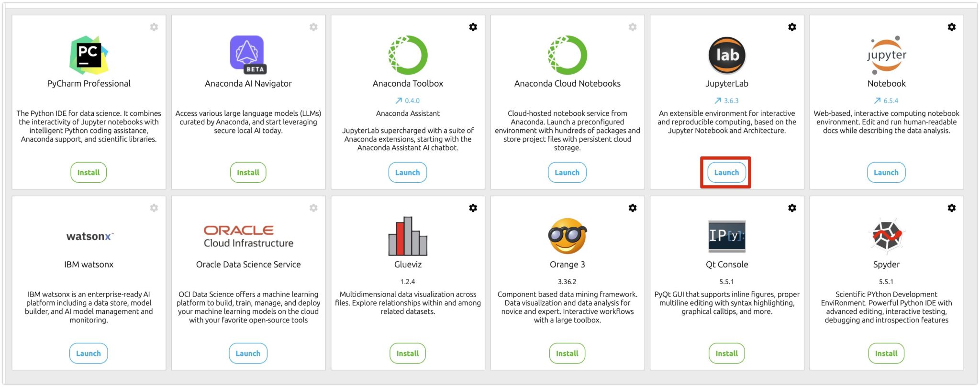
Task: Click the Notebook 6.5.4 version link
Action: click(x=886, y=101)
